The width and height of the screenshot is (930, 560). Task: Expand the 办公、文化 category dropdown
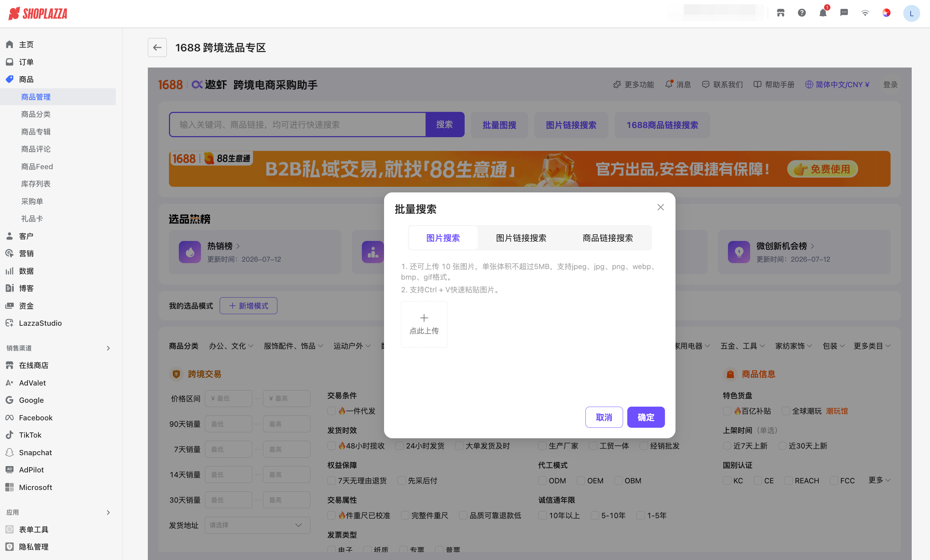click(231, 346)
